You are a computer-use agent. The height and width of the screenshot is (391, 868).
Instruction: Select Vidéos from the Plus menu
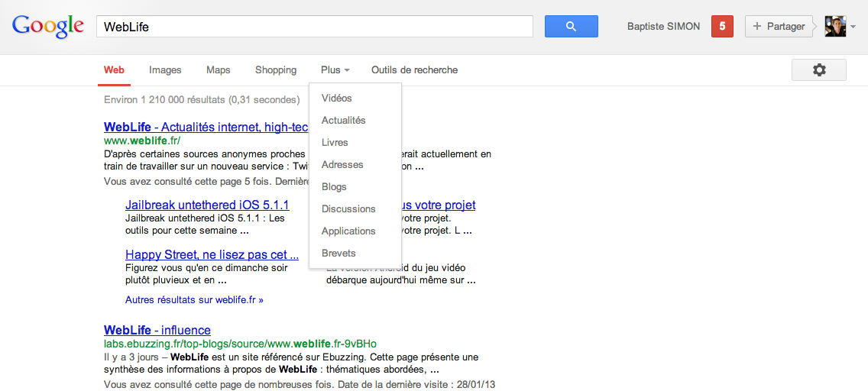(x=337, y=99)
